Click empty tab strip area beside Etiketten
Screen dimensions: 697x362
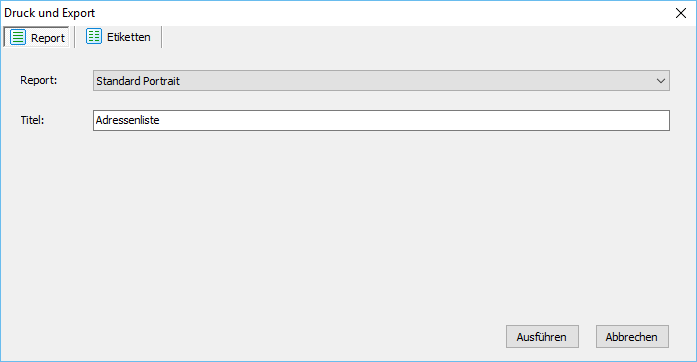pyautogui.click(x=427, y=37)
